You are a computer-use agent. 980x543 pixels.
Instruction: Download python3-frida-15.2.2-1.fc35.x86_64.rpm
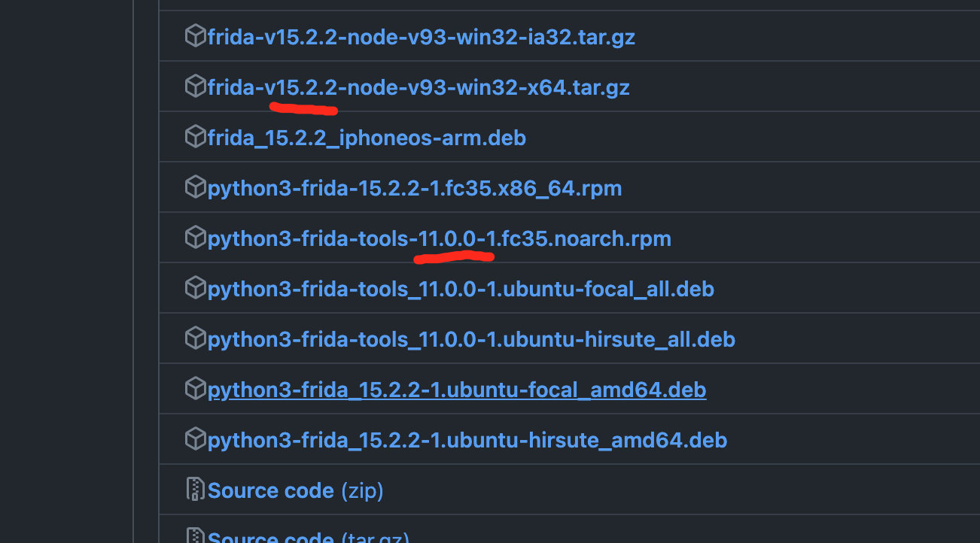click(415, 188)
